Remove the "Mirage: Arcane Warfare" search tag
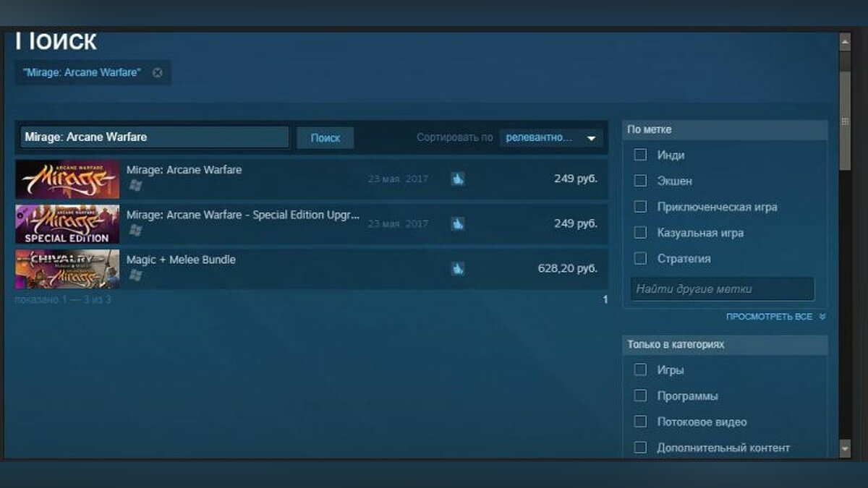 pyautogui.click(x=158, y=72)
